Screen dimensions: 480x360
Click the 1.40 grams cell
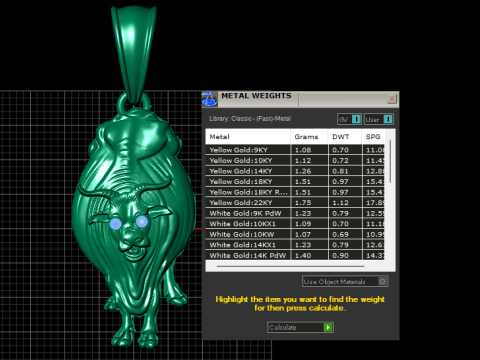click(x=309, y=255)
